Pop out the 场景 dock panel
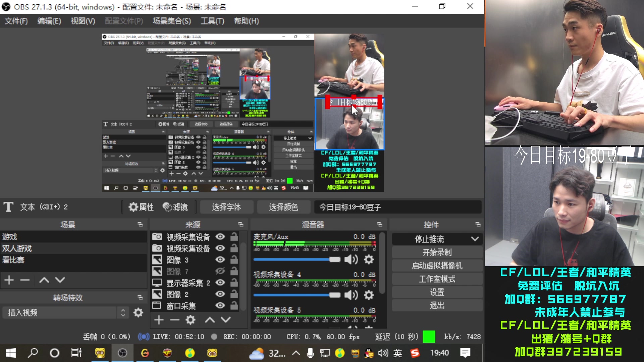 [140, 225]
